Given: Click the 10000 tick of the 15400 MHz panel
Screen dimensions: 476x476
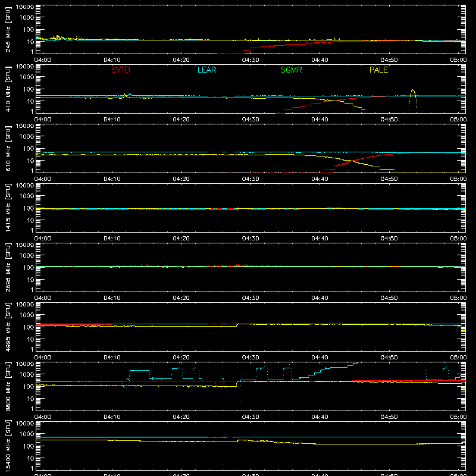Looking at the screenshot, I should [x=25, y=424].
